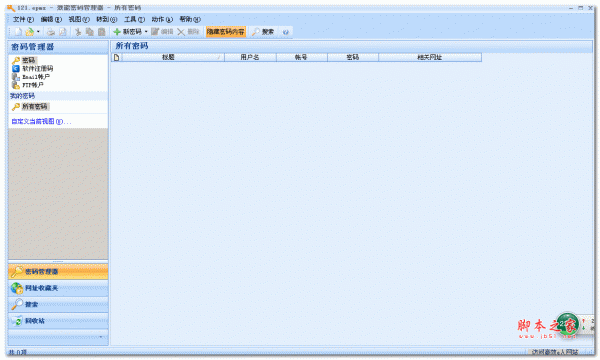Viewport: 600px width, 360px height.
Task: Open the 转到(G) menu
Action: [x=106, y=19]
